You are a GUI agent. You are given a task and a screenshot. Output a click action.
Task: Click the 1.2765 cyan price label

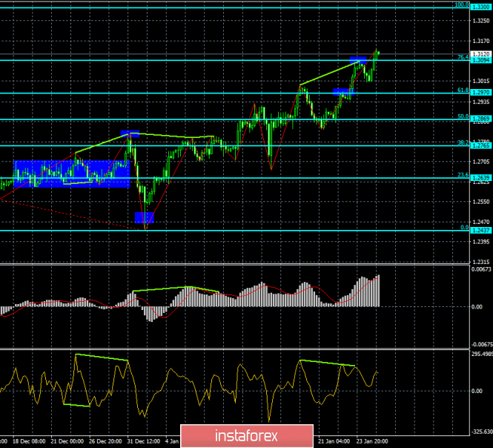pos(481,145)
